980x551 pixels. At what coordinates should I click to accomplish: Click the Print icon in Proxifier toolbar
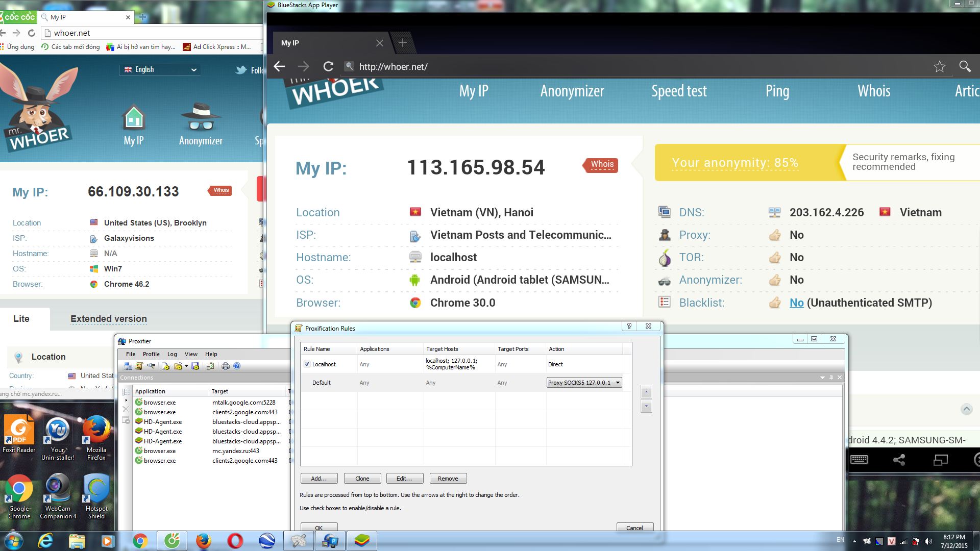pos(226,366)
